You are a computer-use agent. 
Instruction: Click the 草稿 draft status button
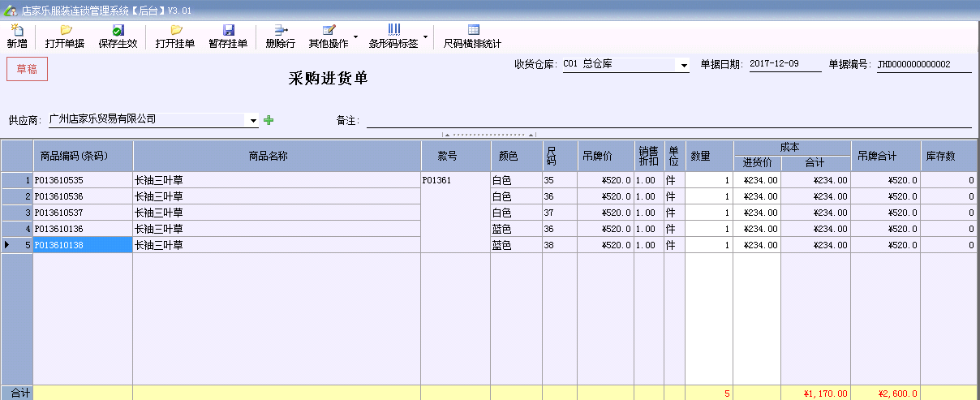coord(27,69)
